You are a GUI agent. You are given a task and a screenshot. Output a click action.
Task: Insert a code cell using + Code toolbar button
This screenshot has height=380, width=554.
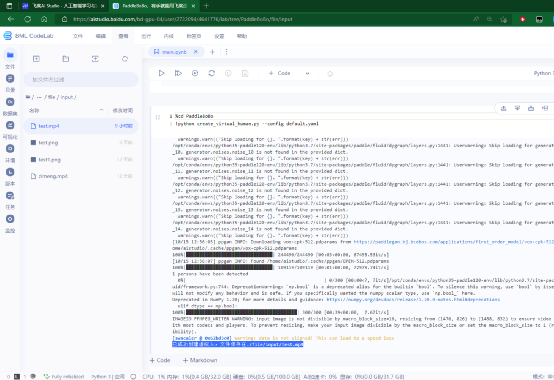[x=279, y=73]
